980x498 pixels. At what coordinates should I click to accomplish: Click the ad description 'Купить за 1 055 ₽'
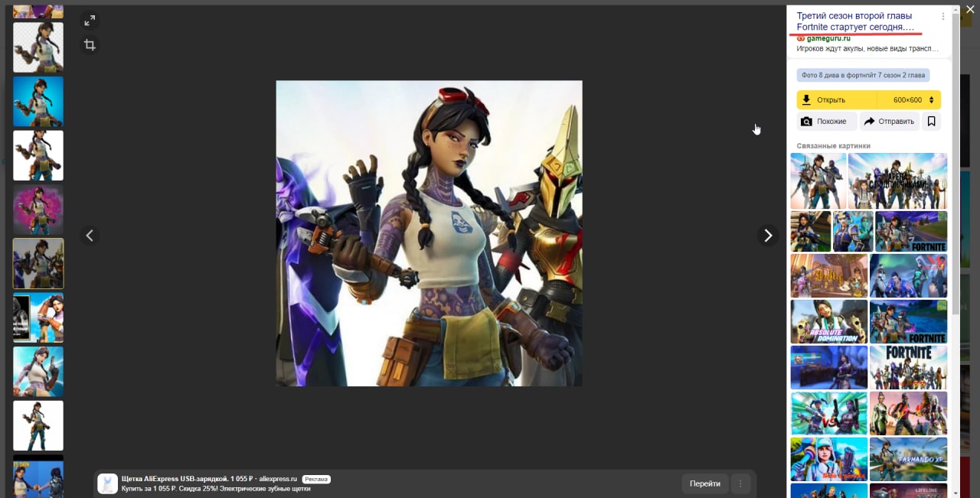(x=216, y=488)
